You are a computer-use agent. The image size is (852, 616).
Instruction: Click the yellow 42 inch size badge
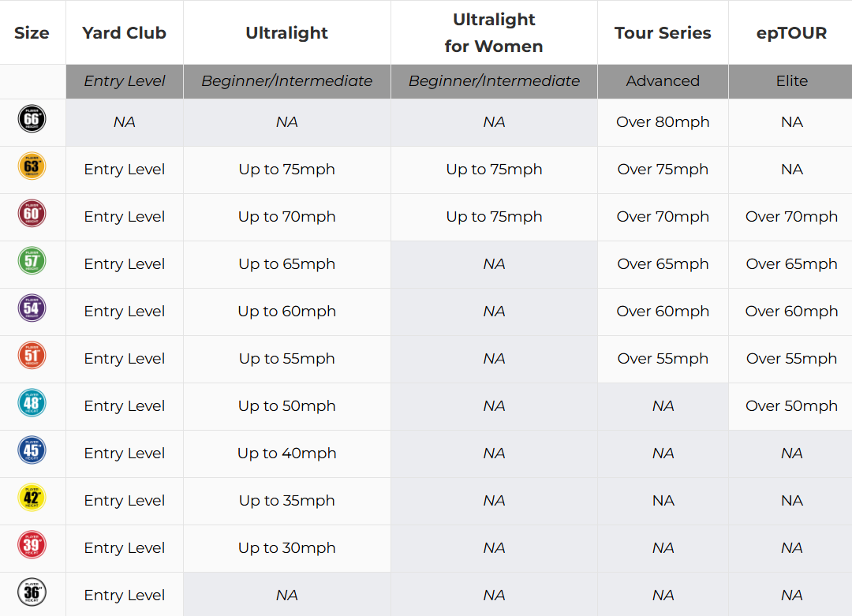point(32,498)
